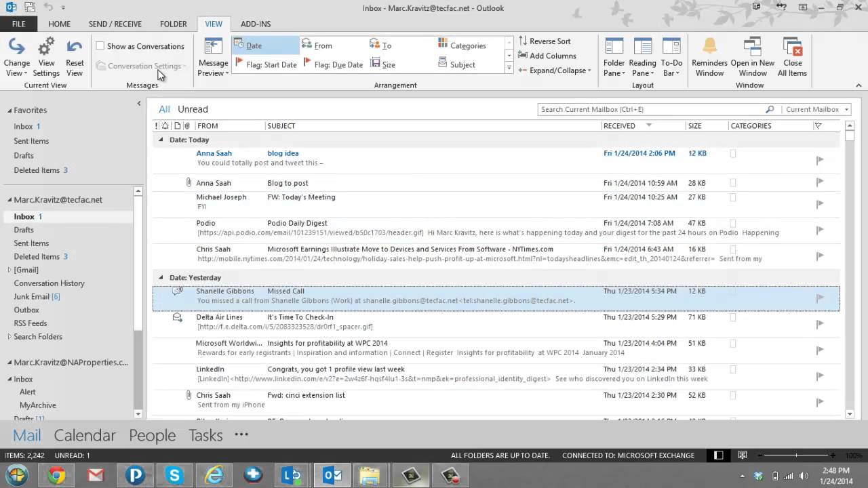
Task: Collapse the Date: Yesterday group
Action: point(161,277)
